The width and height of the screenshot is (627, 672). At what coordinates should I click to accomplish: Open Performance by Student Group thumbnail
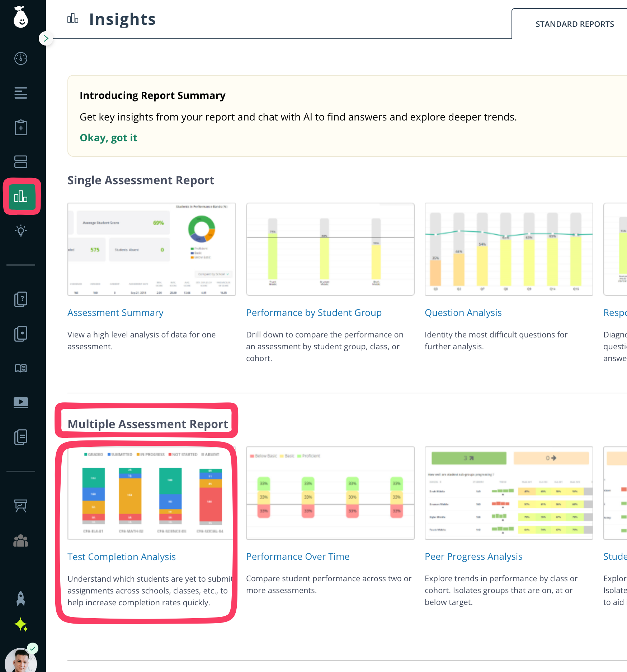click(330, 249)
